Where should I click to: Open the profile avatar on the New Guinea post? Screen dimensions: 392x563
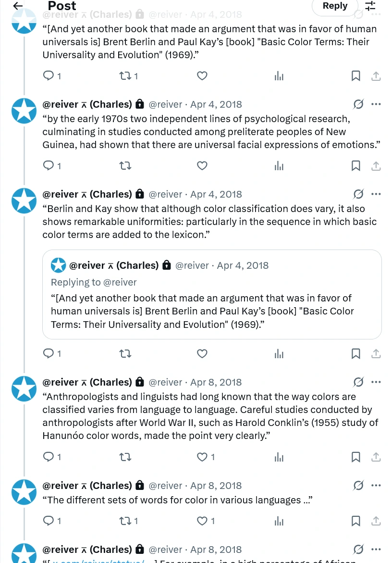[24, 111]
